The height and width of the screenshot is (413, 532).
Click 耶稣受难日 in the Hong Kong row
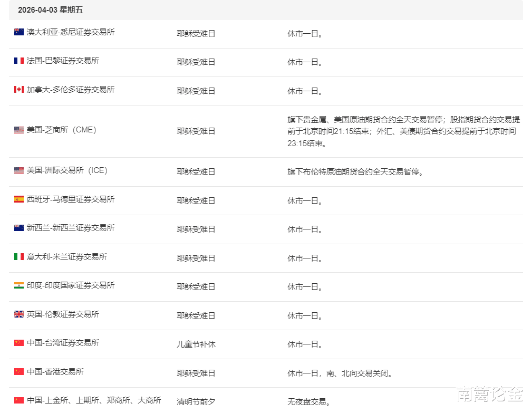point(196,373)
